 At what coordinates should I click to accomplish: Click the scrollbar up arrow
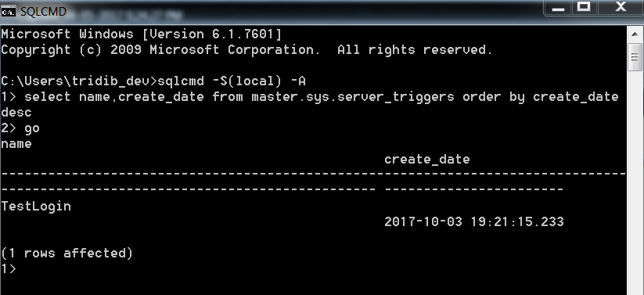635,34
